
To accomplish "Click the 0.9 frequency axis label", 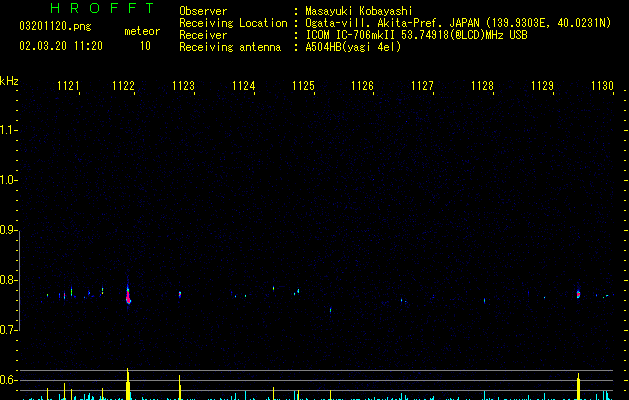I will (x=8, y=230).
